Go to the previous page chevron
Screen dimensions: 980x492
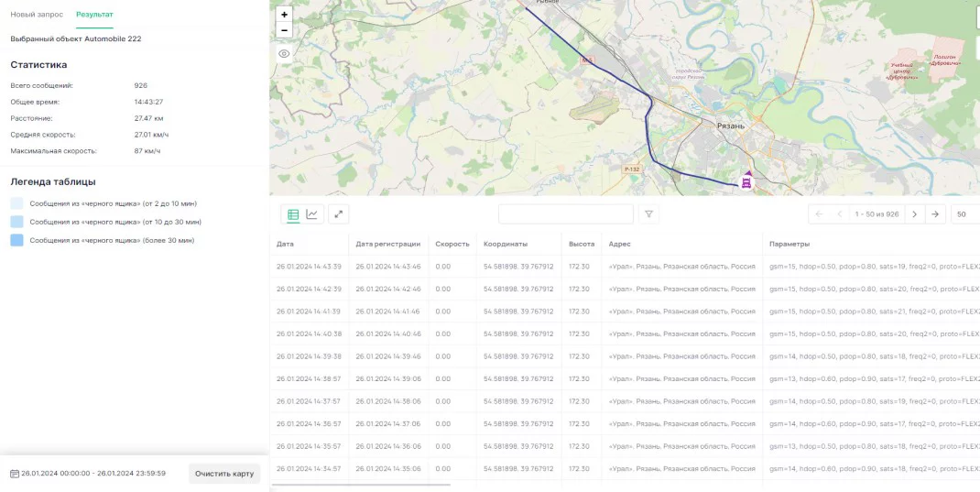pyautogui.click(x=840, y=214)
